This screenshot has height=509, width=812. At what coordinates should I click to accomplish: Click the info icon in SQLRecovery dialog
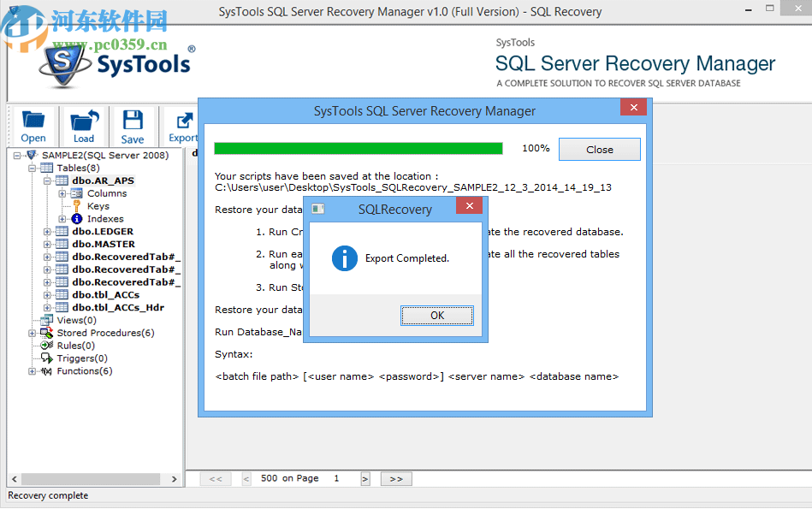pos(343,258)
